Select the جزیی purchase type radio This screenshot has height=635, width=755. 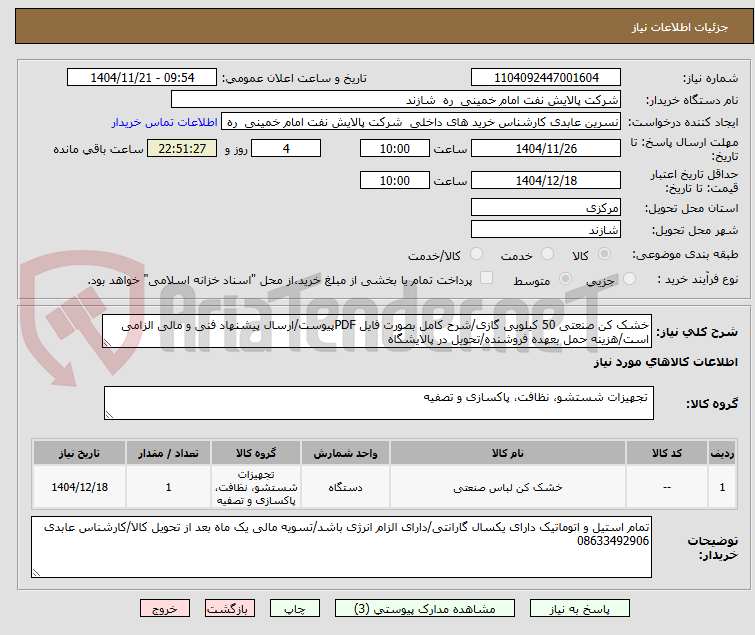[x=629, y=279]
